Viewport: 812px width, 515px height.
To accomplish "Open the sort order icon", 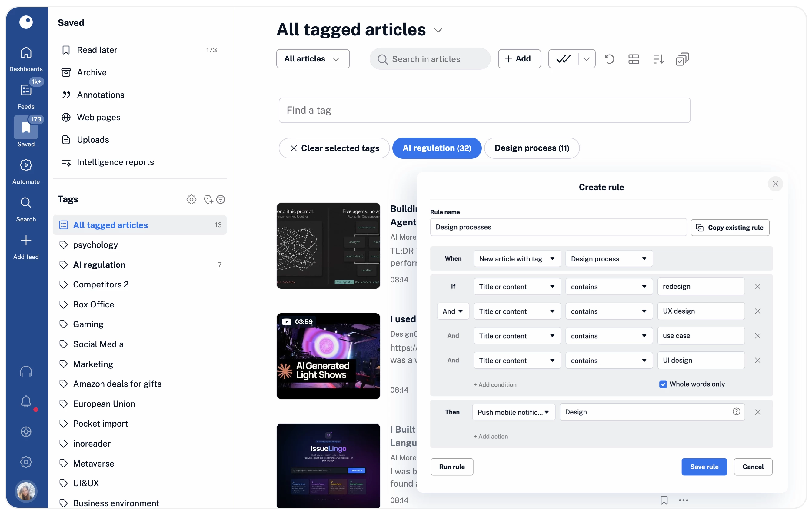I will point(658,59).
